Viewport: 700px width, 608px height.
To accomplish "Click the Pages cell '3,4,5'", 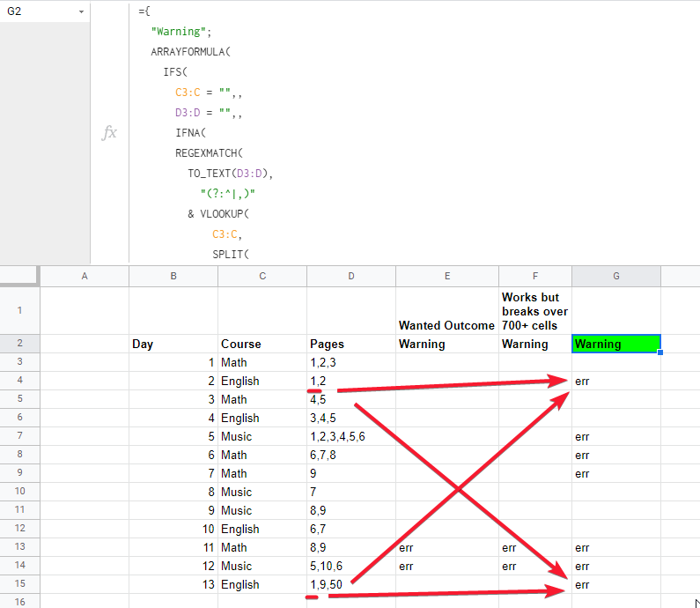I will 351,418.
